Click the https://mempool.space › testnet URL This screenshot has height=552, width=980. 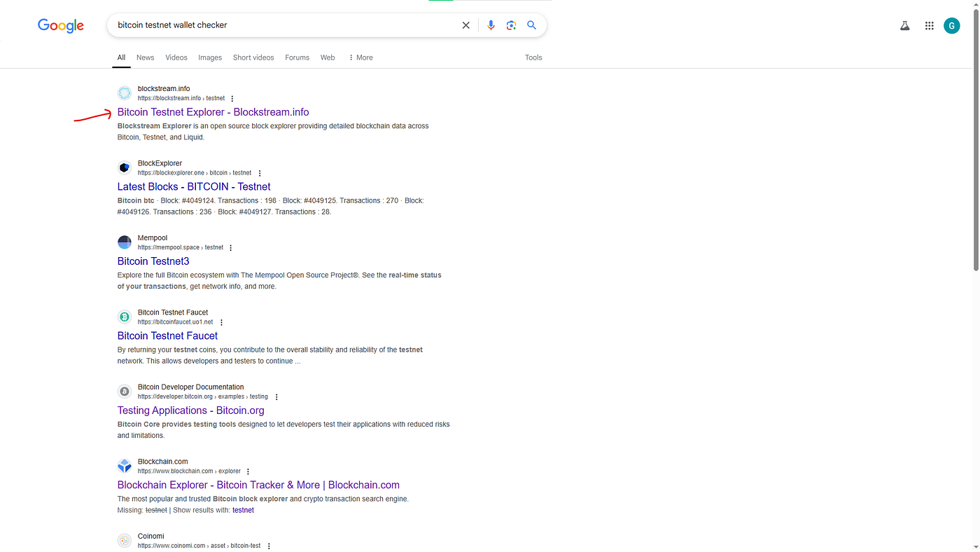point(181,248)
